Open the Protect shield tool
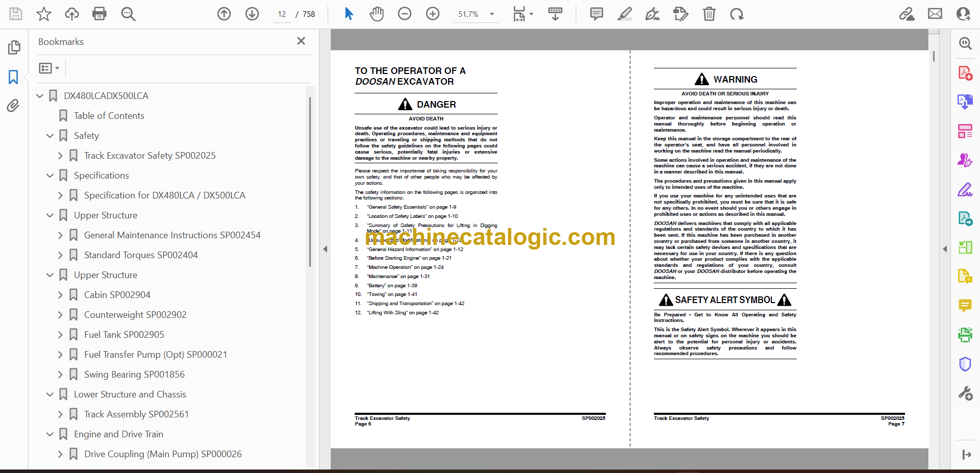The image size is (980, 473). pyautogui.click(x=965, y=364)
